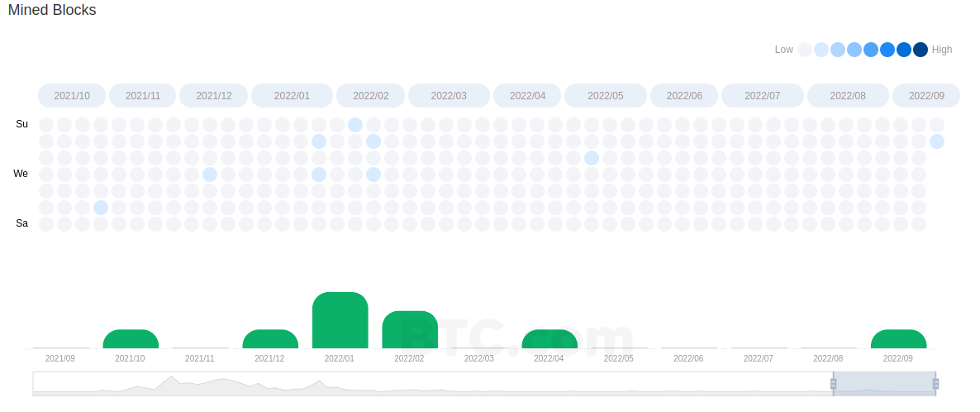Grab the right handle of the range slider
980x412 pixels.
click(935, 384)
